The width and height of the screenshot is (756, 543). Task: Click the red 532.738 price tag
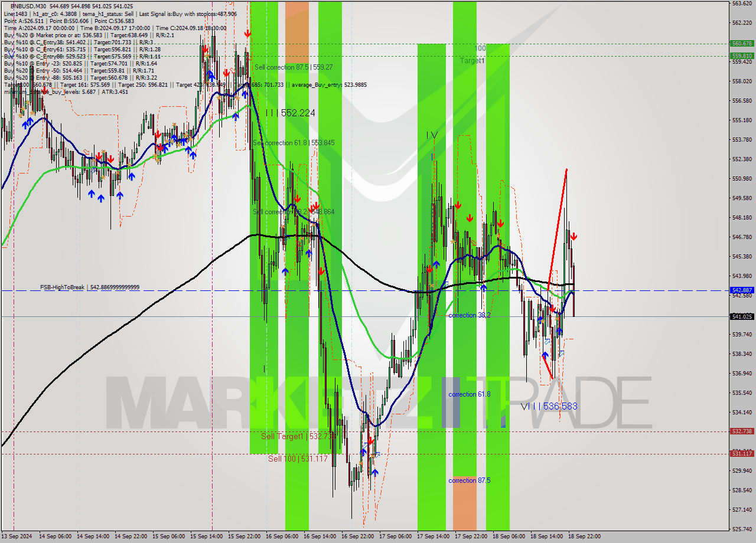pyautogui.click(x=742, y=431)
